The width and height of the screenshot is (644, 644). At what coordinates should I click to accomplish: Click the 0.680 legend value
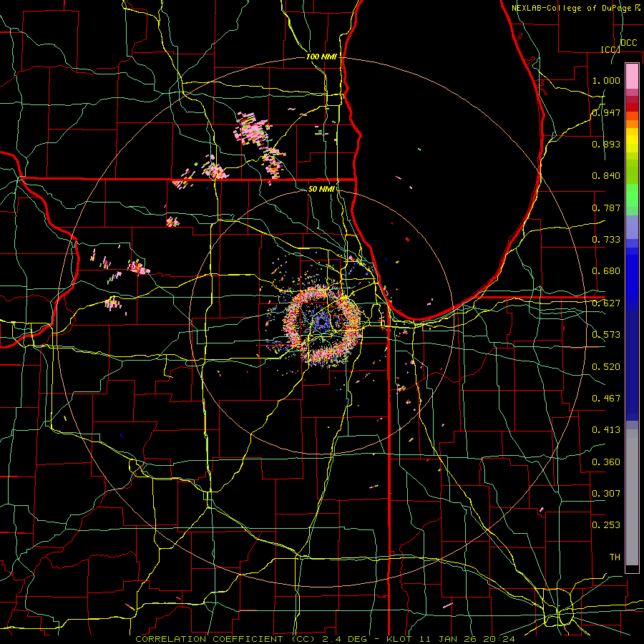pyautogui.click(x=606, y=271)
